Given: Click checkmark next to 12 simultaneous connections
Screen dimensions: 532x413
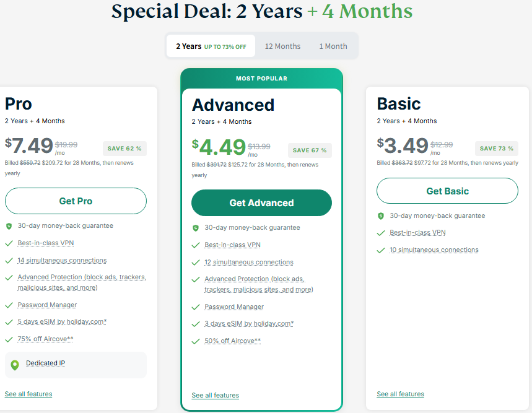Looking at the screenshot, I should coord(196,263).
